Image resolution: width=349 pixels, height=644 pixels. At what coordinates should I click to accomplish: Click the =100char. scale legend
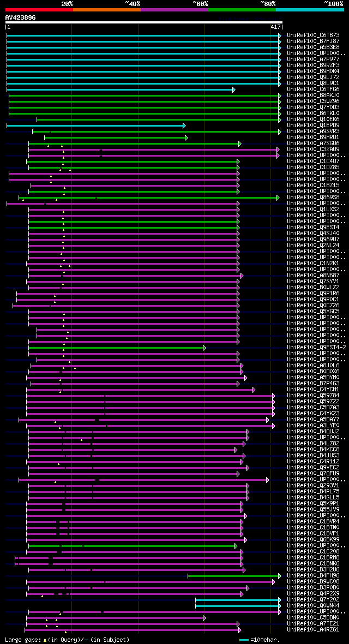260,640
